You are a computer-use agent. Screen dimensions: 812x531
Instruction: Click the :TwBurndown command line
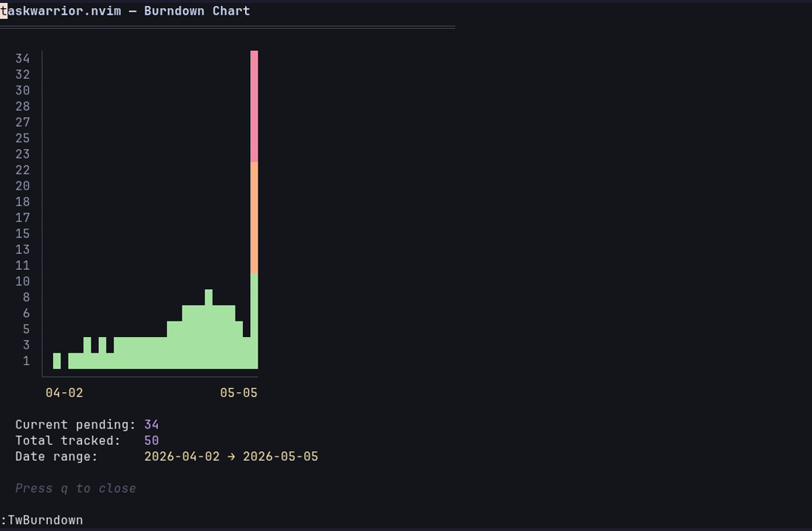(41, 520)
